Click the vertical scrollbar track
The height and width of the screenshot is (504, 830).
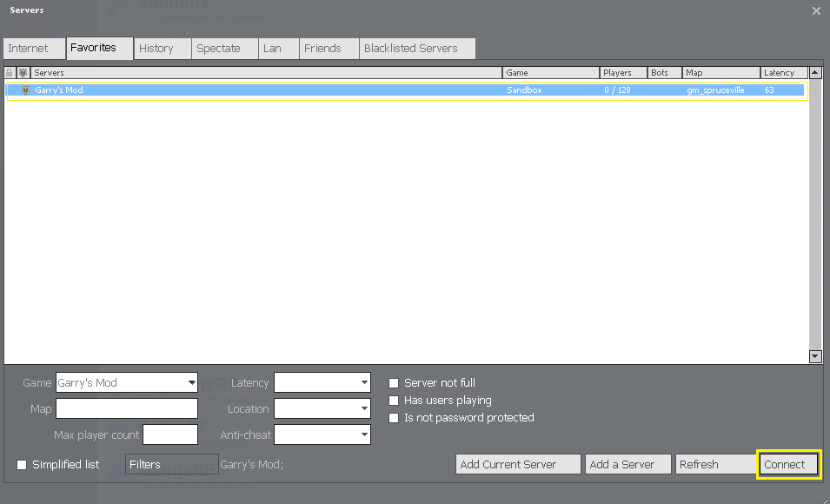[815, 215]
